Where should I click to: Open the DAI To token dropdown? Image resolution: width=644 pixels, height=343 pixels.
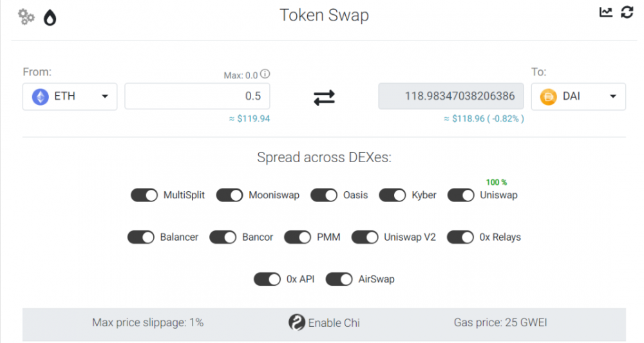click(x=612, y=97)
